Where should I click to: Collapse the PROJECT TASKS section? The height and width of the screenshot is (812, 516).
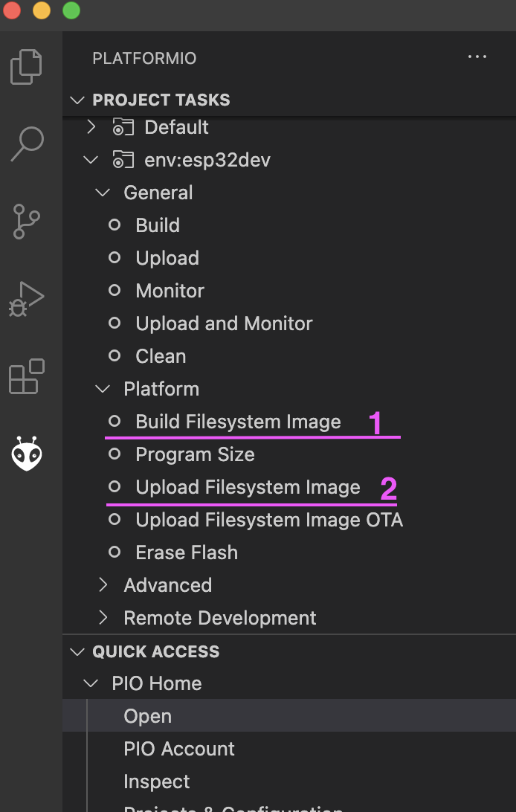point(77,100)
